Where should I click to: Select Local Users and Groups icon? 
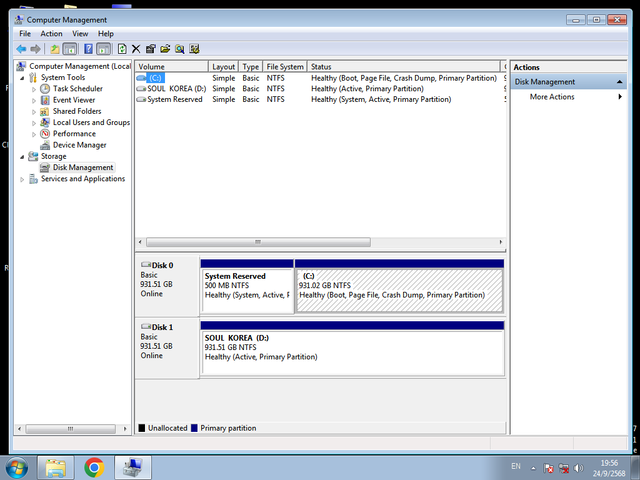[x=45, y=122]
